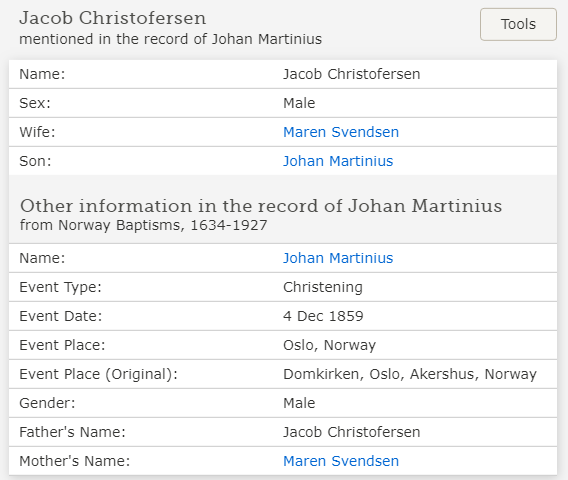This screenshot has height=480, width=568.
Task: Click the 'mentioned in the record' subtitle
Action: [171, 39]
